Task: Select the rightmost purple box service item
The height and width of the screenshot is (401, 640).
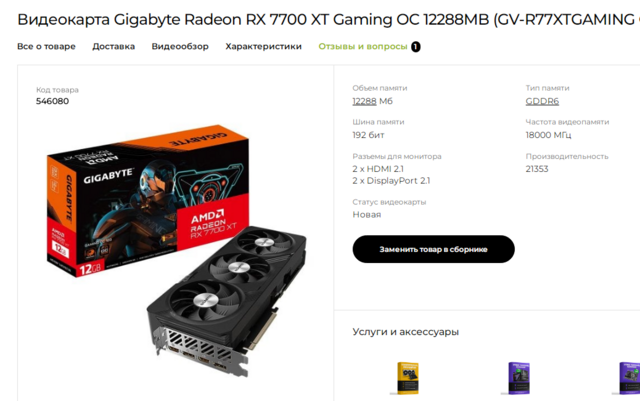Action: coord(629,378)
